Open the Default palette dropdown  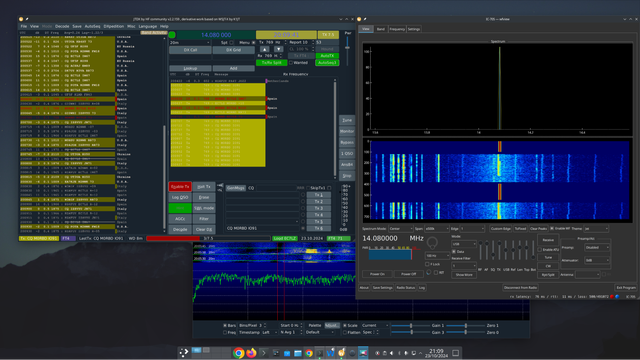(320, 333)
